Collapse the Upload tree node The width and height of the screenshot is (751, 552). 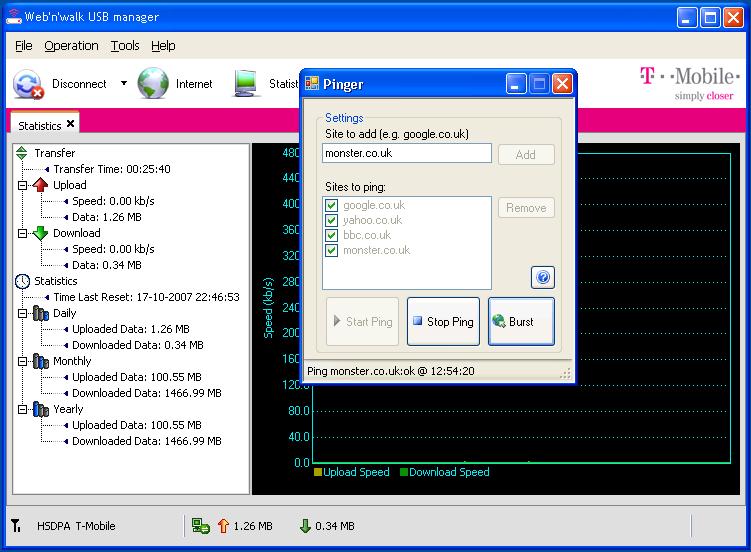click(23, 185)
